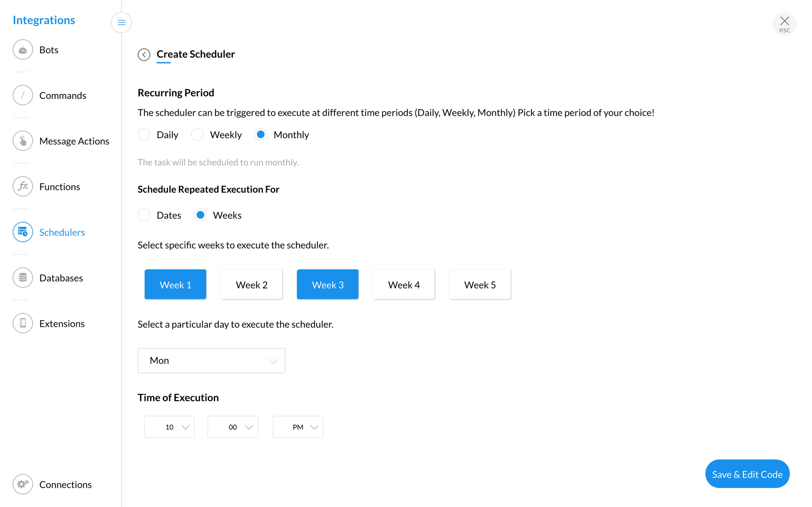Open the AM/PM dropdown
812x507 pixels.
[298, 427]
